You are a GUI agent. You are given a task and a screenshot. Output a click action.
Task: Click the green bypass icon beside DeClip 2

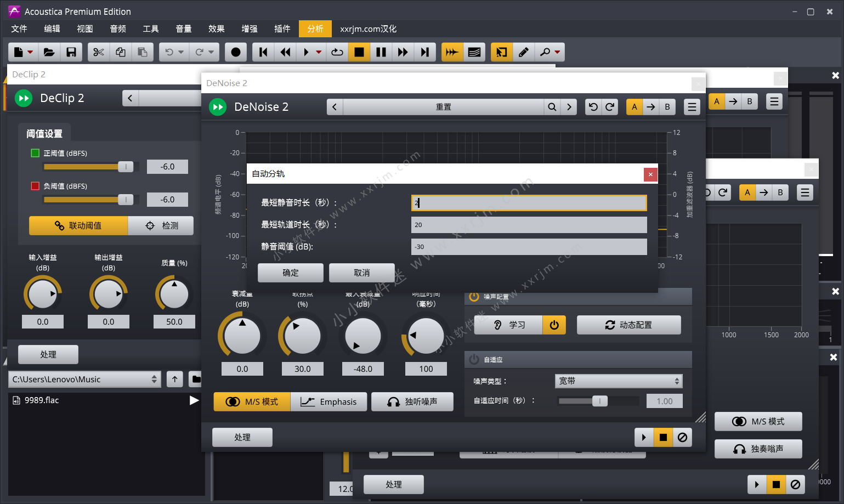click(24, 98)
